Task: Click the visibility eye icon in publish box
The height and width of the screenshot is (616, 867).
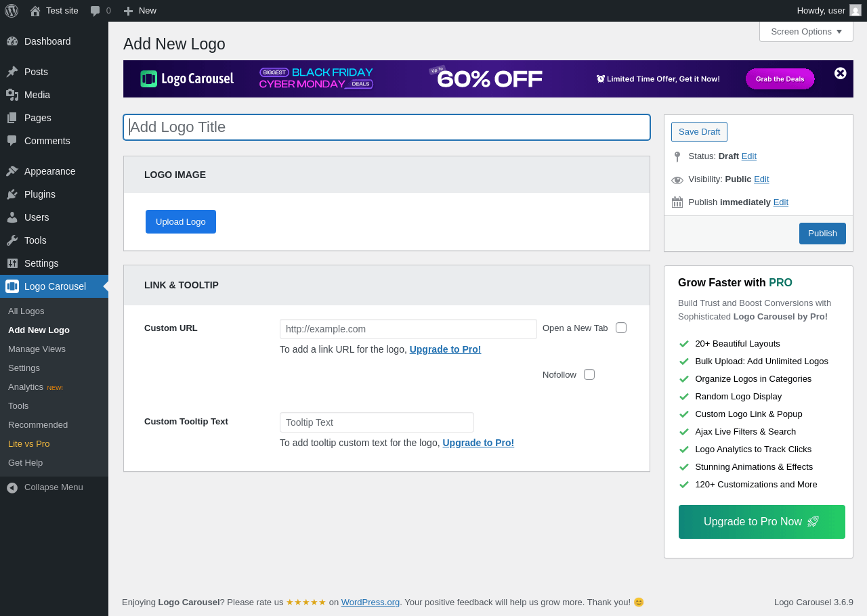Action: click(677, 180)
